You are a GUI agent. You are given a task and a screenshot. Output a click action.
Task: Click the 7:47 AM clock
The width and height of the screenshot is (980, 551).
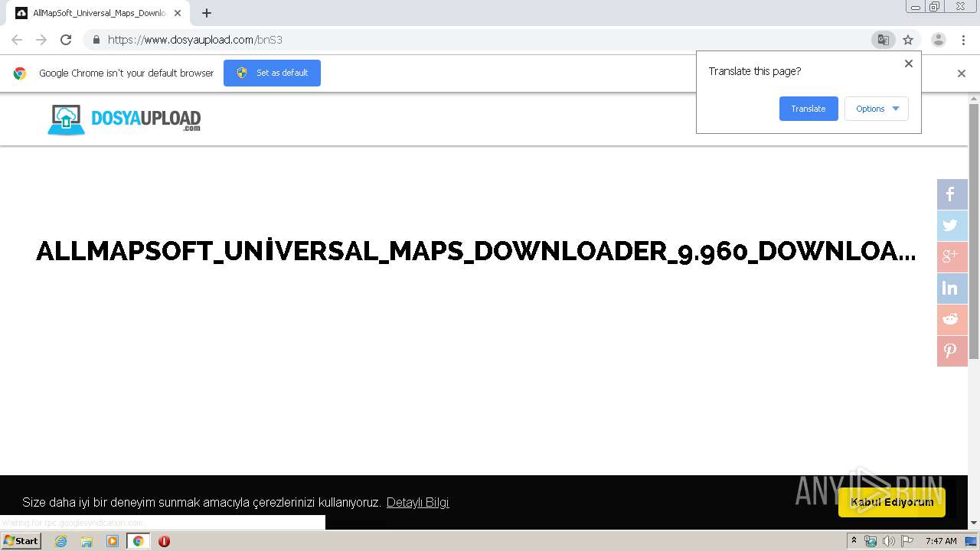pos(941,541)
